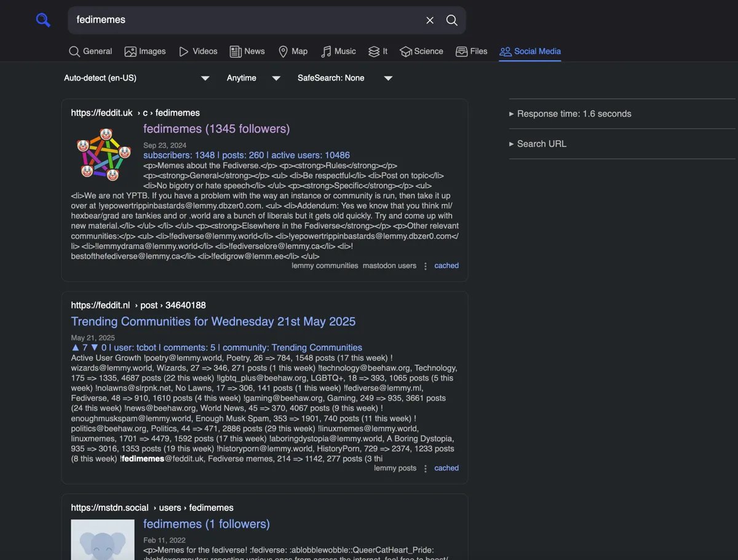
Task: Clear the search query with the X icon
Action: (430, 20)
